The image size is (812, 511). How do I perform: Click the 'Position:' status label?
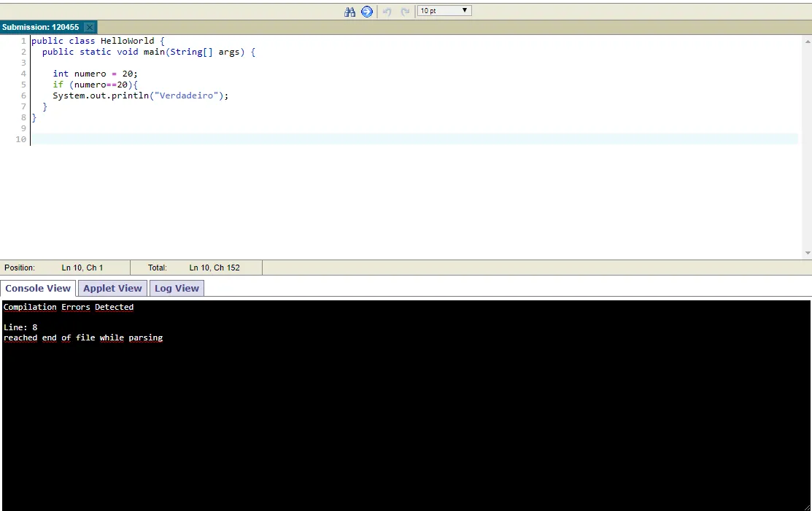(20, 268)
